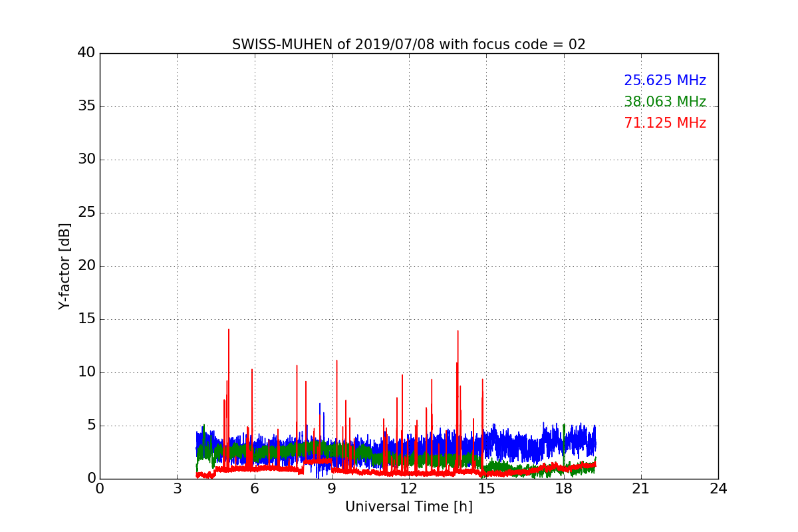Click y-axis tick label 10
Image resolution: width=798 pixels, height=532 pixels.
86,372
